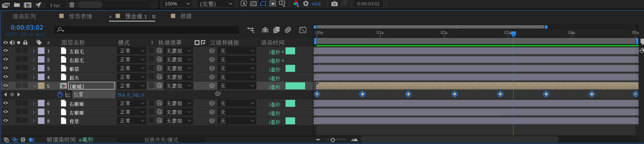
Task: Go to next keyframe arrow
Action: (19, 94)
